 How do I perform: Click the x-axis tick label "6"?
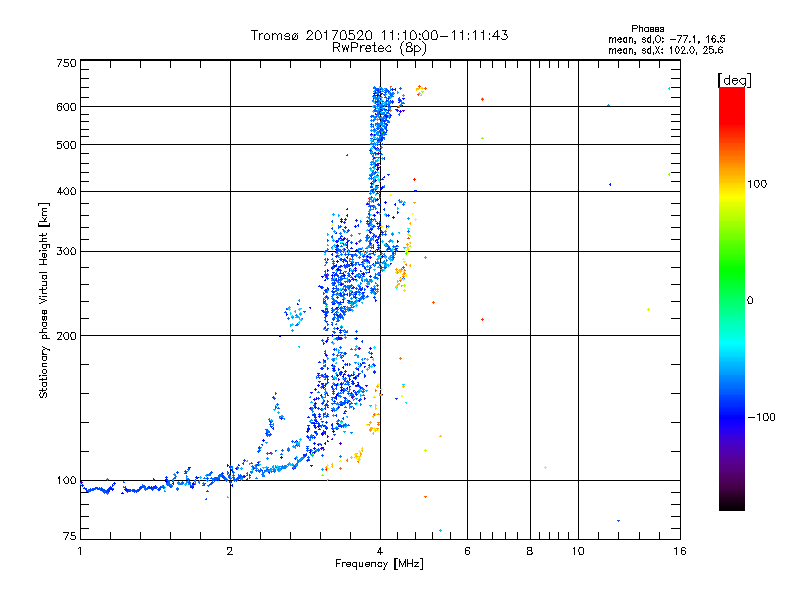click(x=467, y=551)
